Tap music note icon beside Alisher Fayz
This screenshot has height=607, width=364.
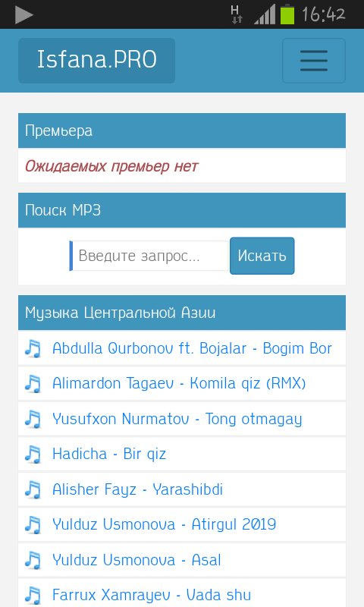pyautogui.click(x=33, y=489)
